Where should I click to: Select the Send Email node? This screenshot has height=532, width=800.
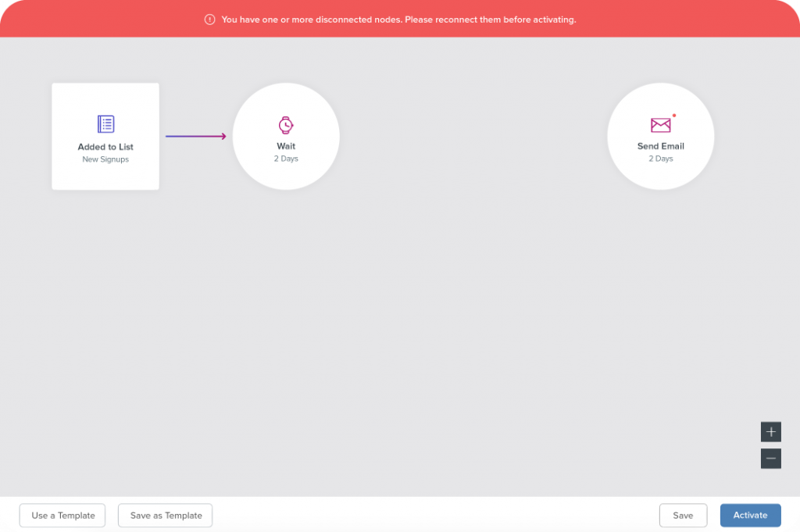pyautogui.click(x=661, y=136)
